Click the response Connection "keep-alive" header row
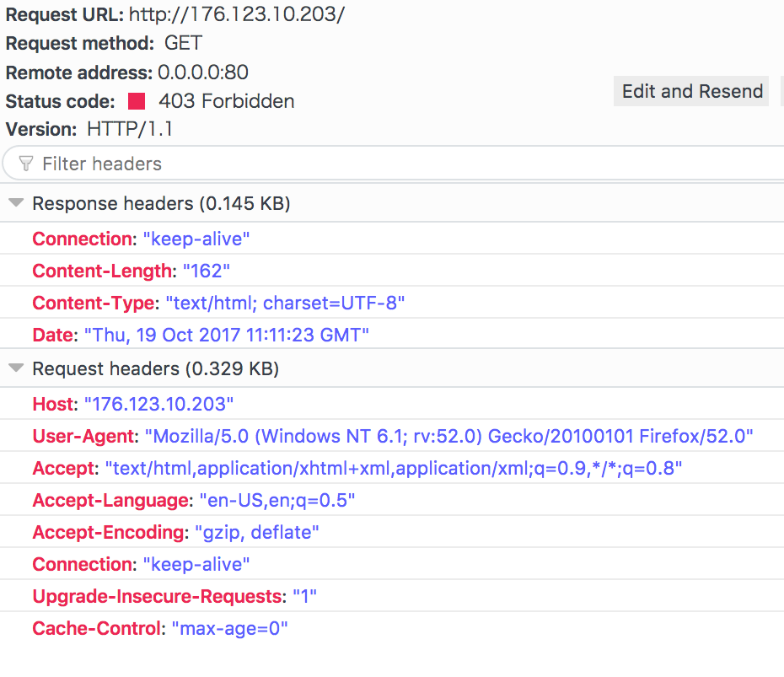 pyautogui.click(x=392, y=239)
